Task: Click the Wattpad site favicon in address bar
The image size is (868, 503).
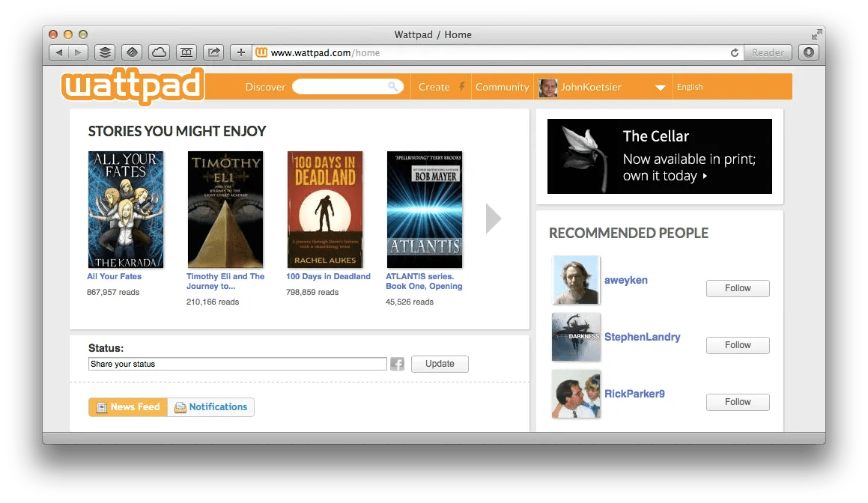Action: pyautogui.click(x=261, y=52)
